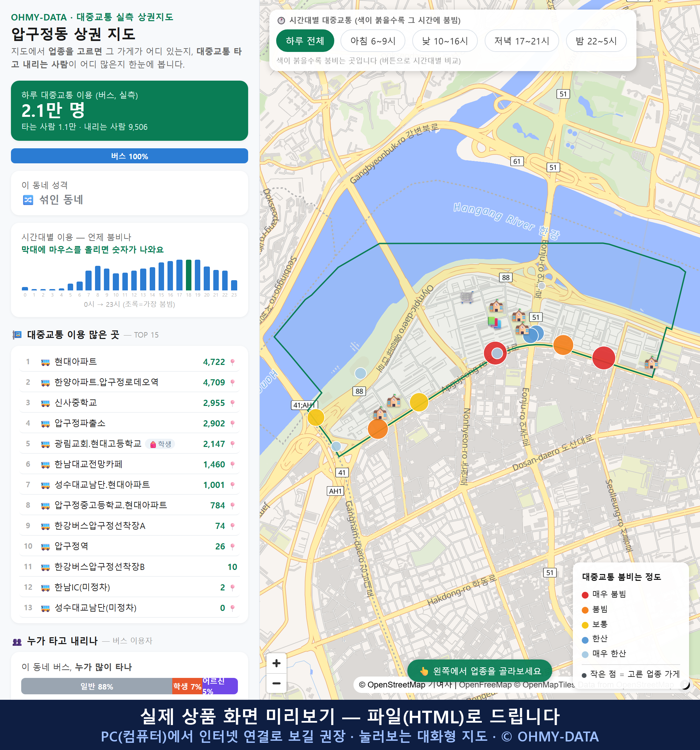Click the bus icon beside 광림교회.현대고등학교
Screen dimensions: 700x750
tap(45, 444)
